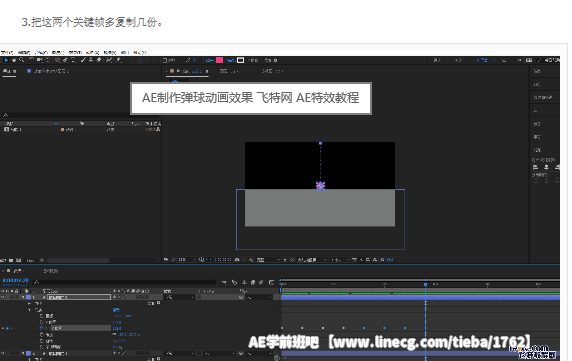
Task: Select the ball shape in the viewer
Action: point(320,186)
